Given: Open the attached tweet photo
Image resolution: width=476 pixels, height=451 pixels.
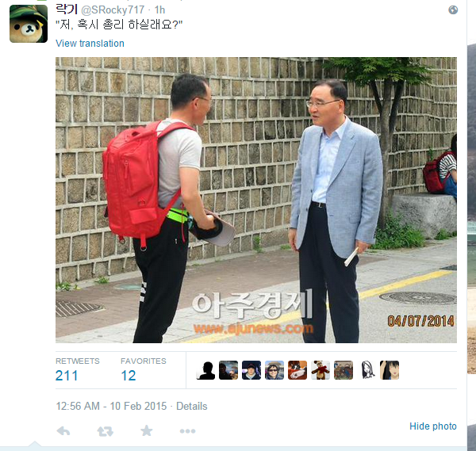Looking at the screenshot, I should pos(256,201).
